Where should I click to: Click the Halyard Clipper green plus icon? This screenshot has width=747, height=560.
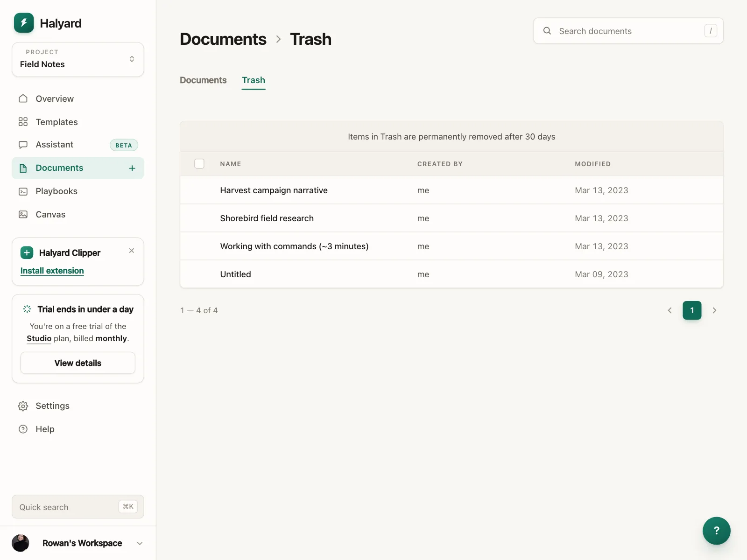coord(27,252)
